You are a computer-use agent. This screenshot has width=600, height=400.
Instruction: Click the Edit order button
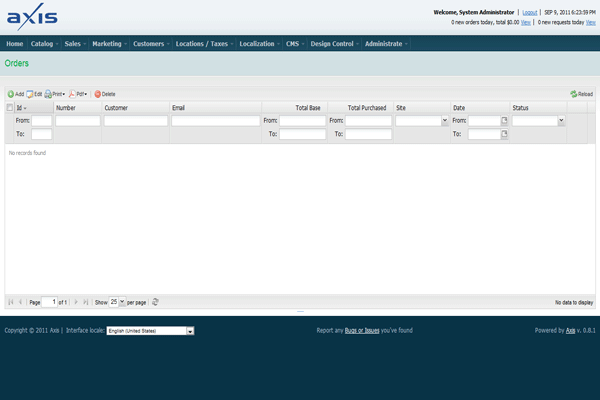click(34, 94)
